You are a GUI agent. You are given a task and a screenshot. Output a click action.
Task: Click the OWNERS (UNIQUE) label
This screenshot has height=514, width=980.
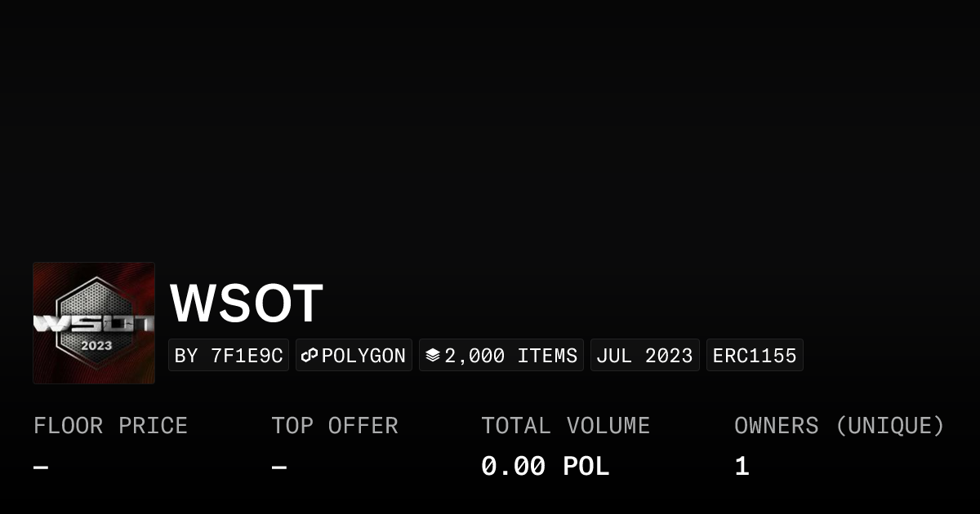tap(839, 426)
